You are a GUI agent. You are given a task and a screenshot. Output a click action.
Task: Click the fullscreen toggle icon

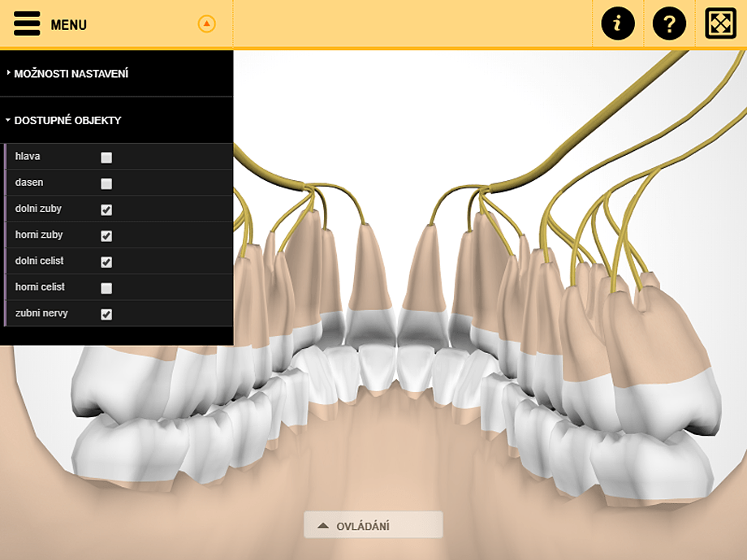[x=721, y=24]
